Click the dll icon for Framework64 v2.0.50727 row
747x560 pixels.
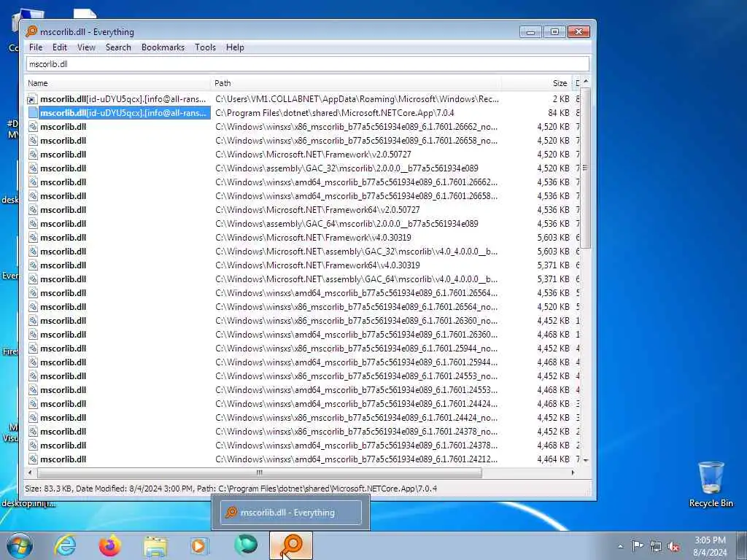click(x=32, y=209)
